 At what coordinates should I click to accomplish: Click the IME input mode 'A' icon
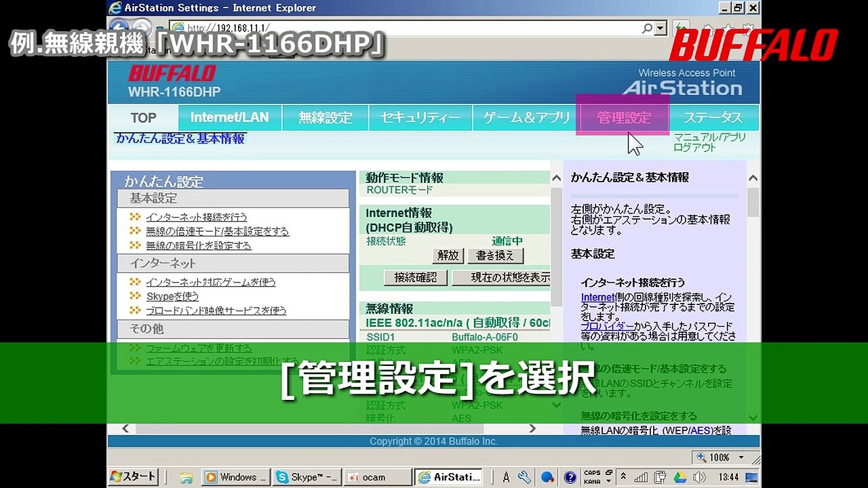506,477
